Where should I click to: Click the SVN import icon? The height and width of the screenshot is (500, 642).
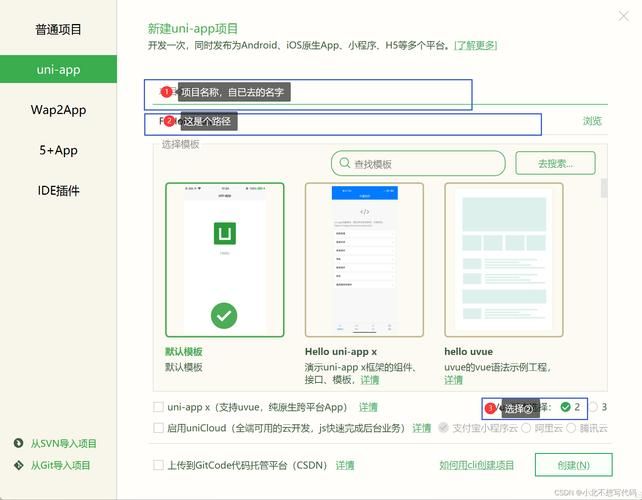pyautogui.click(x=18, y=443)
